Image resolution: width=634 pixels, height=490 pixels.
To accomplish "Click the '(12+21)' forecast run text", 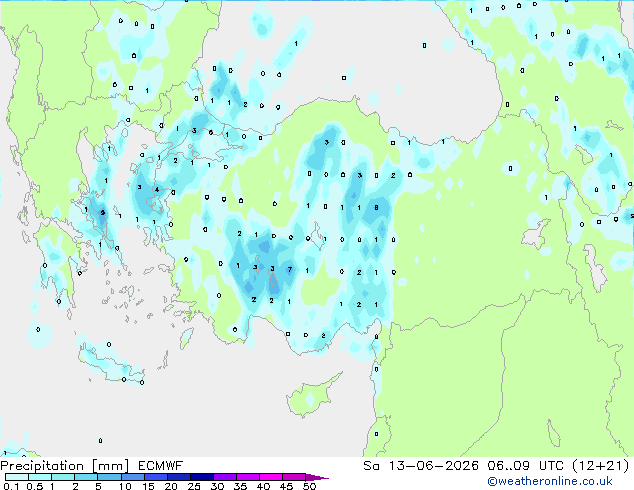I will coord(601,466).
